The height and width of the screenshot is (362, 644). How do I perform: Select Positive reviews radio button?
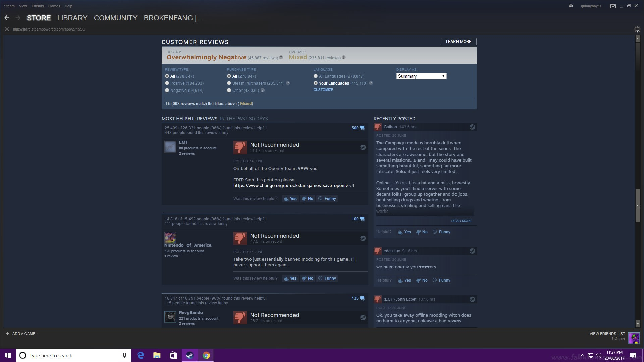(x=167, y=83)
